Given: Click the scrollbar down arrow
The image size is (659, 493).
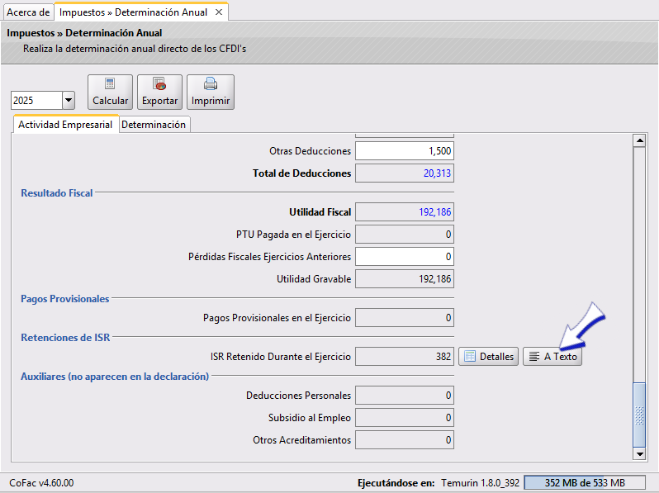Looking at the screenshot, I should pos(639,453).
